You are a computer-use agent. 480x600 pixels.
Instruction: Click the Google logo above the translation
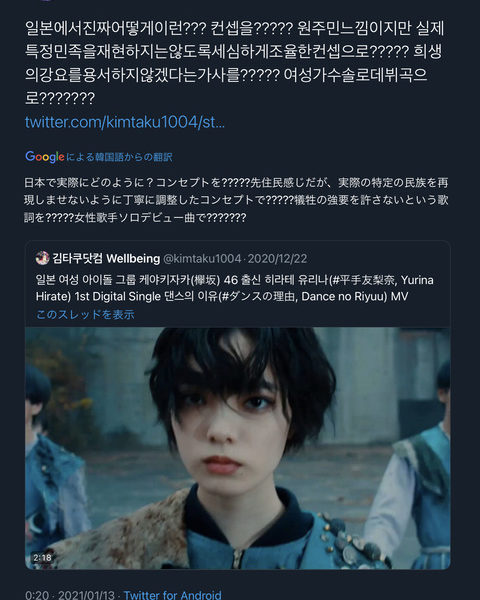click(45, 157)
